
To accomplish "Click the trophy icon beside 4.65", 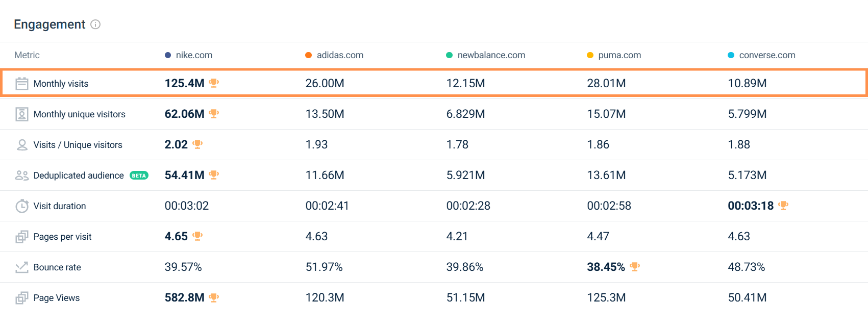I will pos(197,236).
